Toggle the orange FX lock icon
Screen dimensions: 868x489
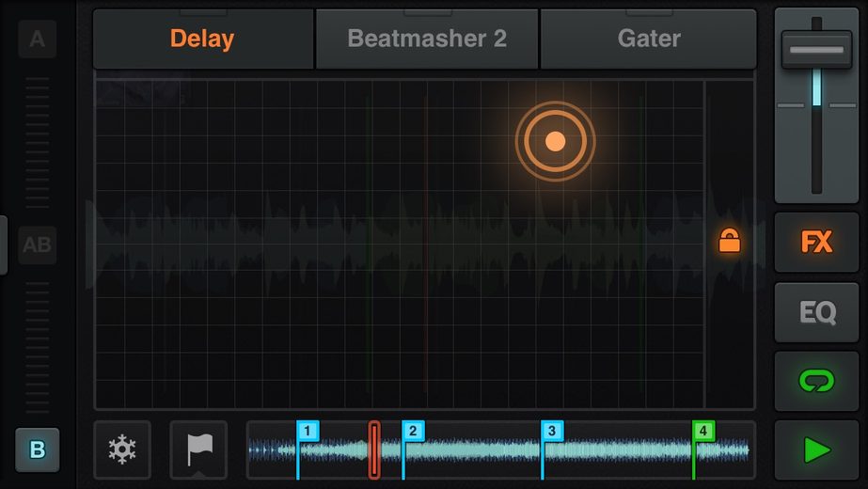coord(729,241)
